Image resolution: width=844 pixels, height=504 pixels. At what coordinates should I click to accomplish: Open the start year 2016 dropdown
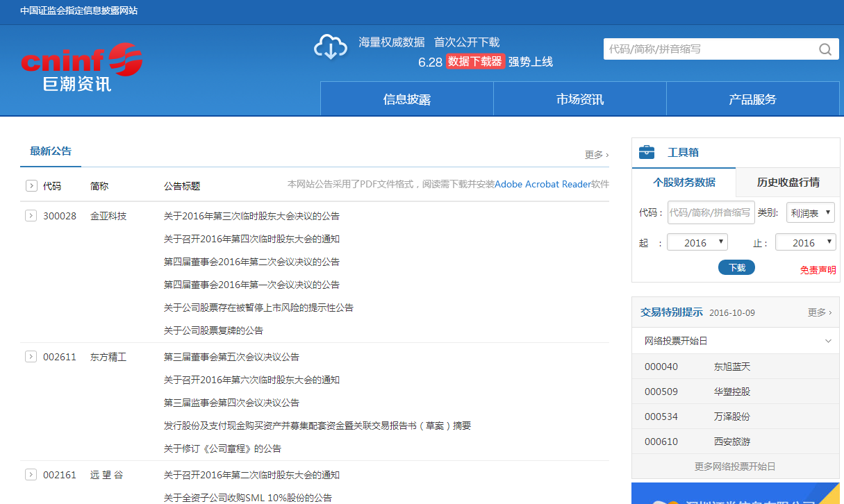(x=697, y=242)
